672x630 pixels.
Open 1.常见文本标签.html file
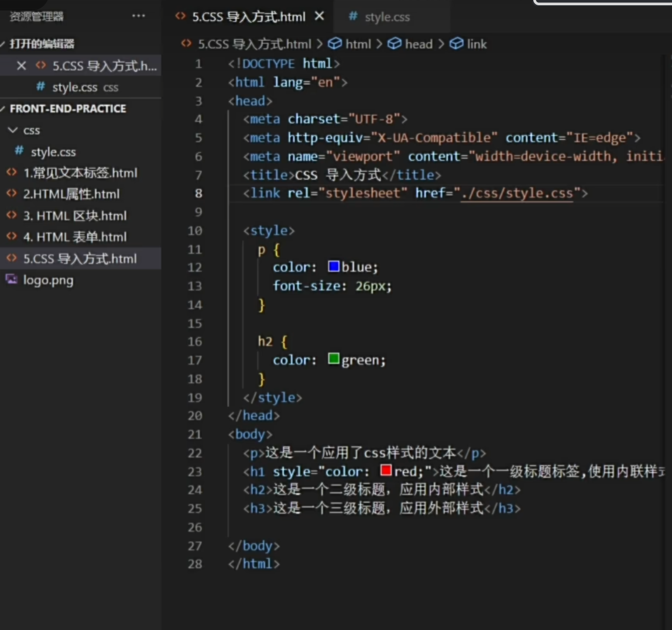coord(80,173)
